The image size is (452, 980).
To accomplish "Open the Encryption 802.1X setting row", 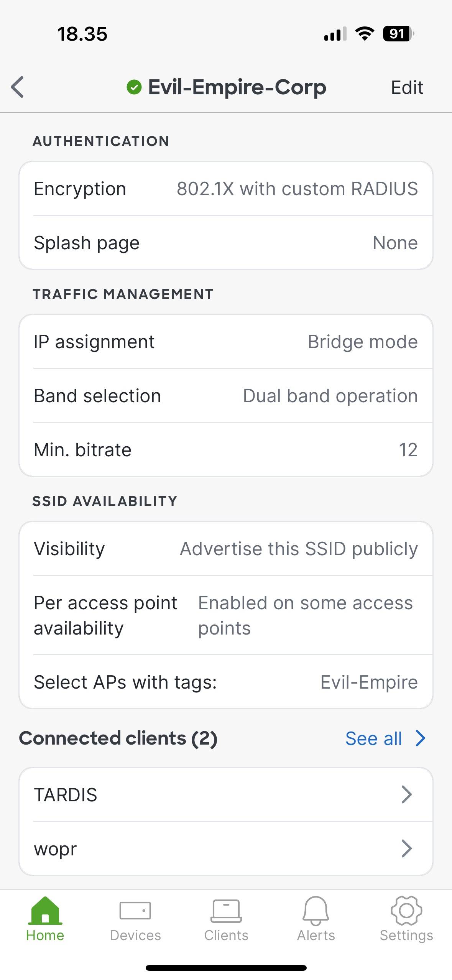I will pos(226,189).
